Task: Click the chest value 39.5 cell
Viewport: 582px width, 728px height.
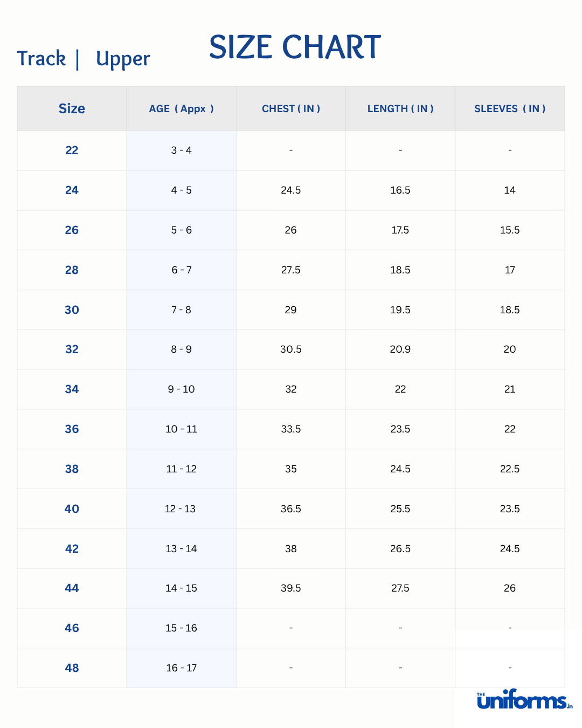Action: point(291,588)
